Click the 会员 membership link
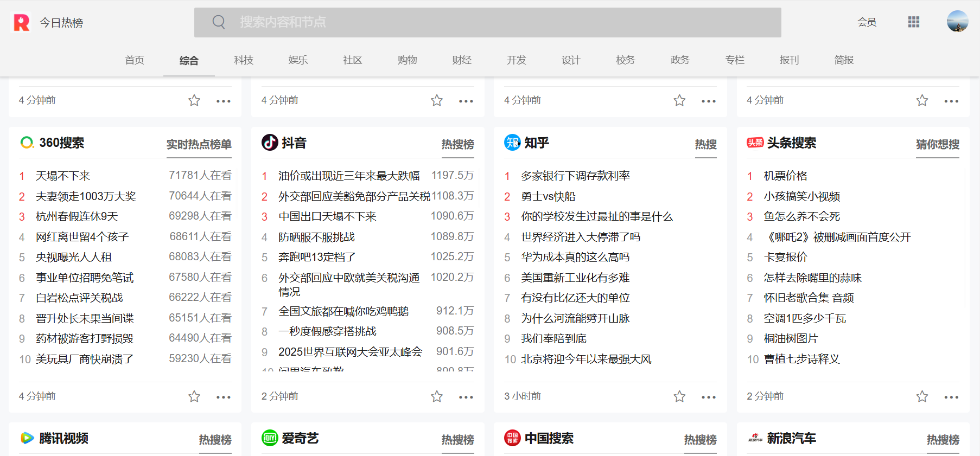Screen dimensions: 980x456 point(867,22)
